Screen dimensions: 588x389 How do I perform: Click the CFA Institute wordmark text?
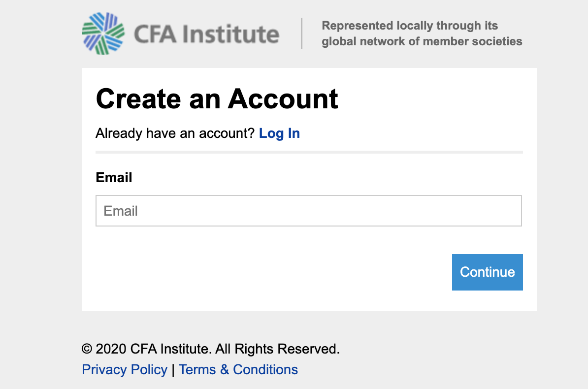(206, 34)
